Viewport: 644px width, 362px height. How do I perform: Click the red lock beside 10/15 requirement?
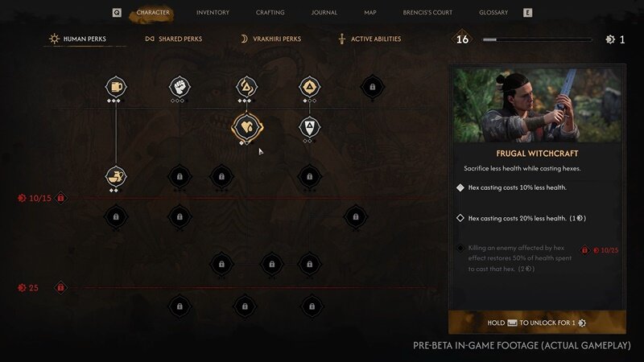[x=61, y=198]
